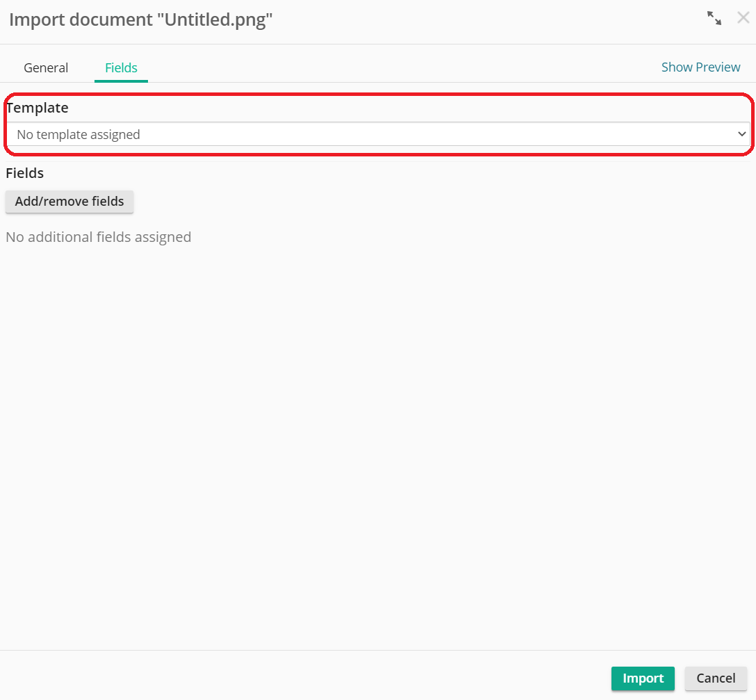
Task: Open field assignment via Add/remove fields
Action: (x=69, y=202)
